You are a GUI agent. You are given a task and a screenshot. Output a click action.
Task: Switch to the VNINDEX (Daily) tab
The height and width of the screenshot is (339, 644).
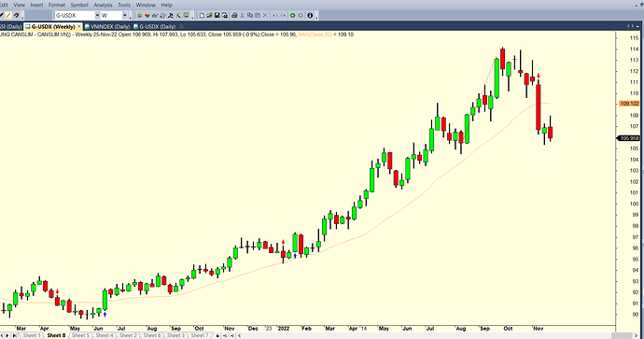pyautogui.click(x=108, y=26)
